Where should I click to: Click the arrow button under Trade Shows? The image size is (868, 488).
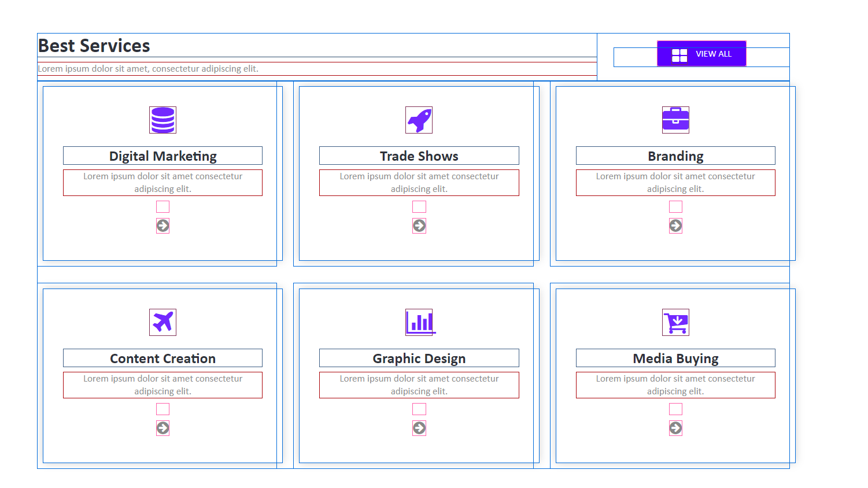click(419, 225)
